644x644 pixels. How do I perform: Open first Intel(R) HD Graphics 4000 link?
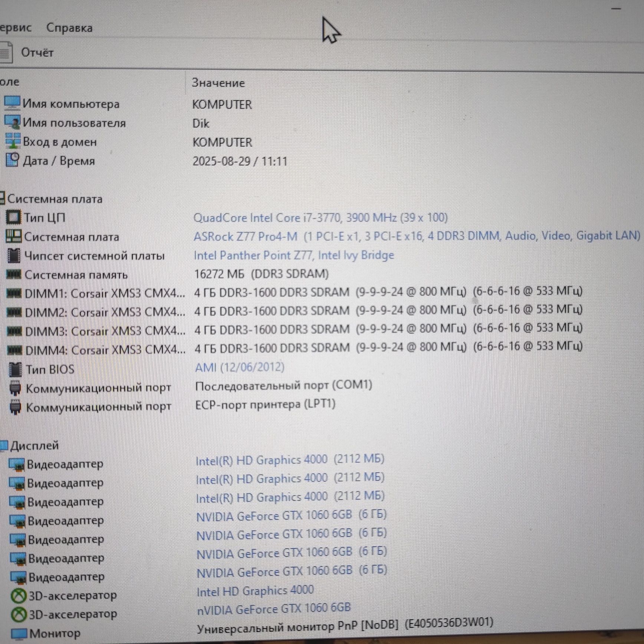pos(290,460)
